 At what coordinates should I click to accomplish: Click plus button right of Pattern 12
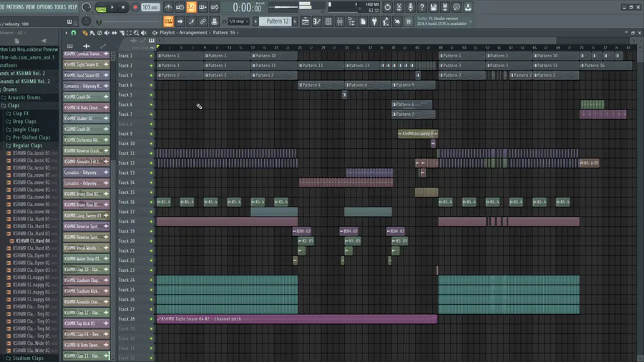coord(295,21)
